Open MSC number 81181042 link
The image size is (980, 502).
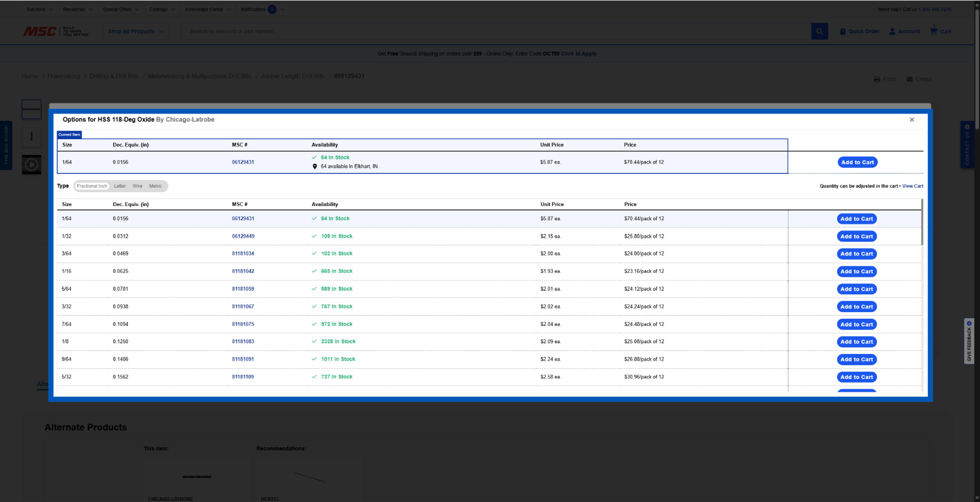tap(243, 271)
